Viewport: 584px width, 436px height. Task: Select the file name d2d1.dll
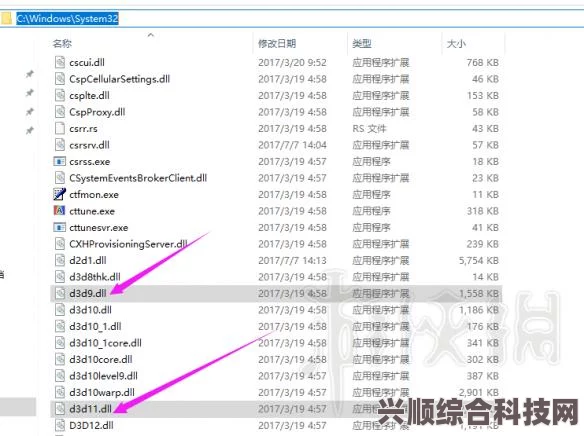88,260
